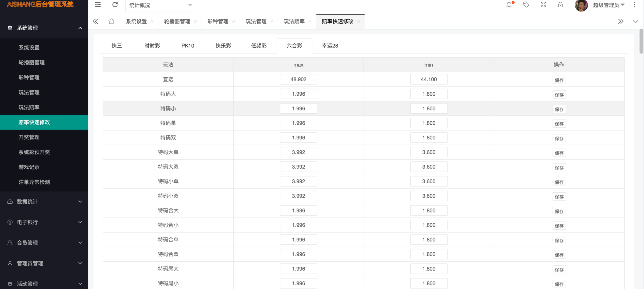Screen dimensions: 644x289
Task: Open the 统计概况 dropdown selector
Action: (x=161, y=5)
